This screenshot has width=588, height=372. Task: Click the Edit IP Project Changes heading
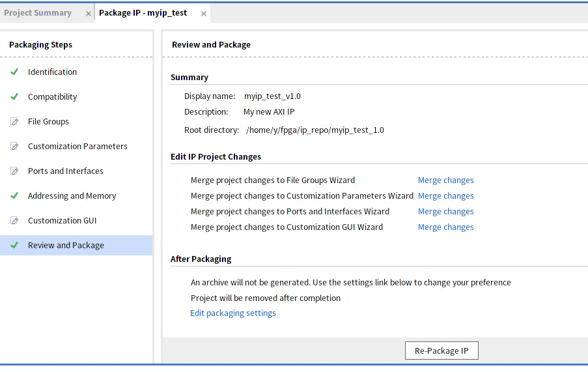click(216, 157)
